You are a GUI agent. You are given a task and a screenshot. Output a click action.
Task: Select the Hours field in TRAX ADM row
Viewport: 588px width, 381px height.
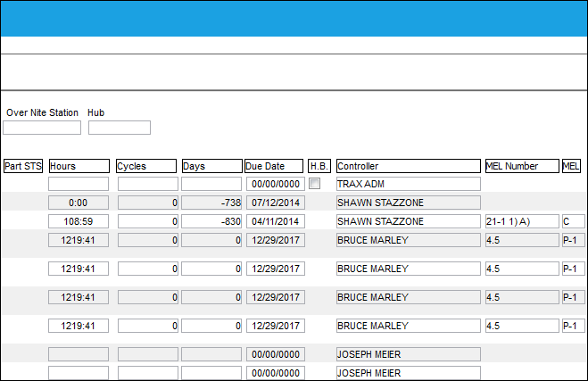coord(79,184)
